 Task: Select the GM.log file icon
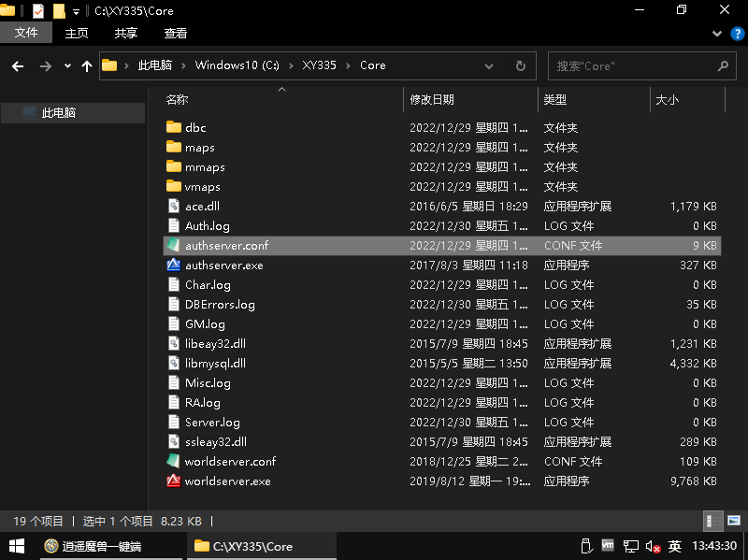(x=174, y=323)
